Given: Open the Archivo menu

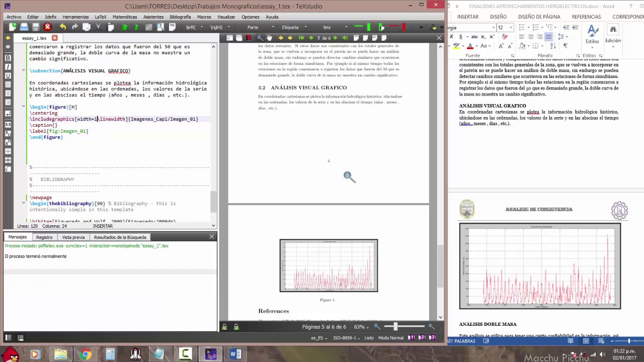Looking at the screenshot, I should pyautogui.click(x=14, y=17).
